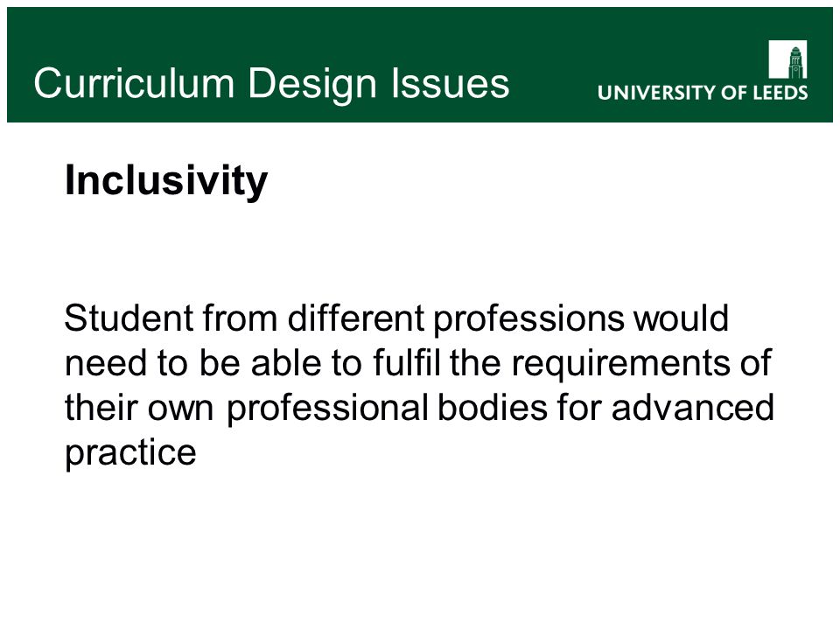Click the word 'different' in the body text

click(356, 318)
